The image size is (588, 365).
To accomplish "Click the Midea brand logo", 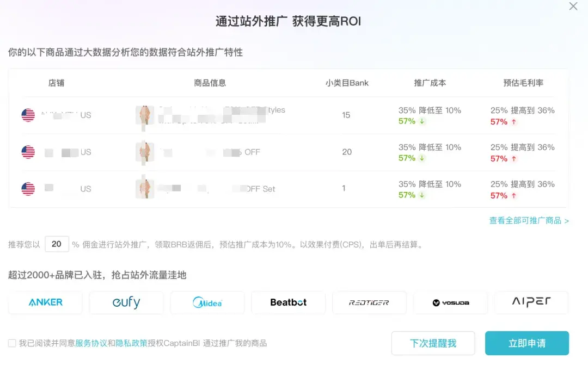I will pyautogui.click(x=207, y=302).
